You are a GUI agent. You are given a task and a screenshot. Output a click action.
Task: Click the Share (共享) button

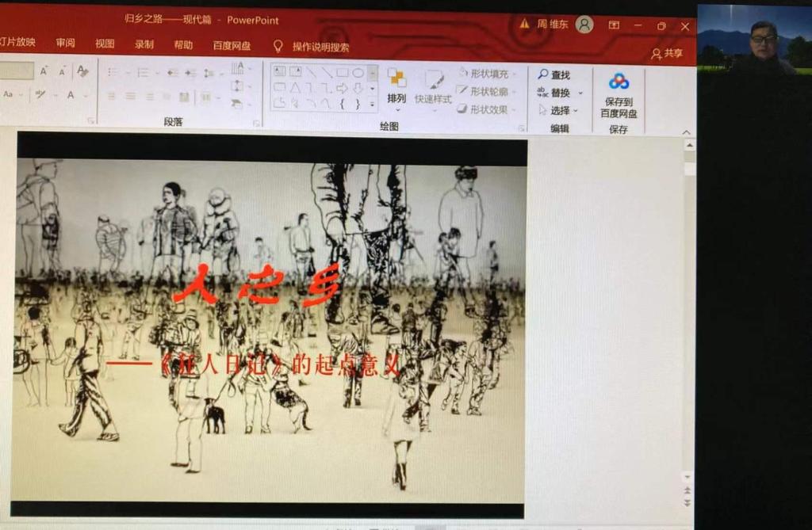click(x=667, y=53)
